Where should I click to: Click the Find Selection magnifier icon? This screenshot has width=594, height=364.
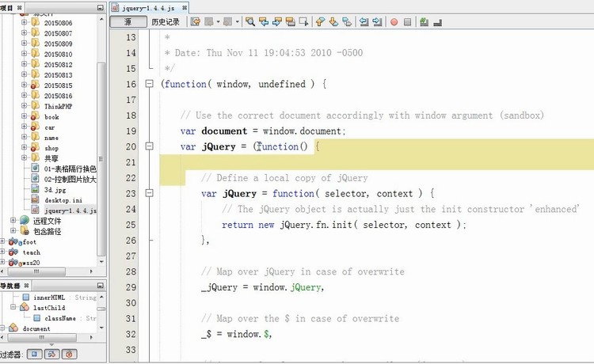coord(250,22)
